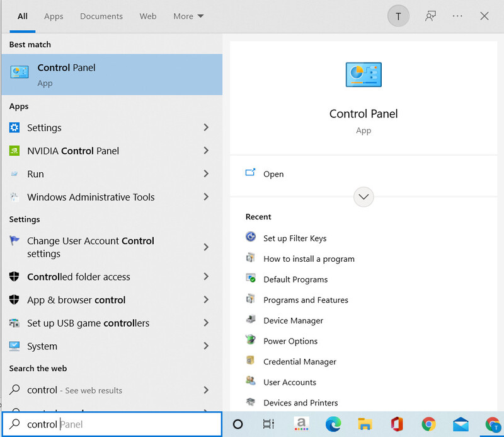Launch Microsoft Edge from taskbar
The width and height of the screenshot is (504, 437).
[x=333, y=424]
